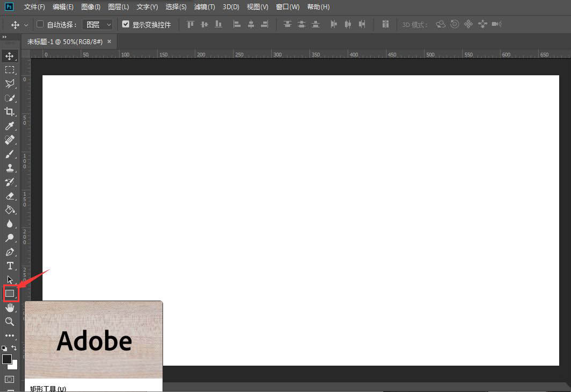Image resolution: width=571 pixels, height=392 pixels.
Task: Open the 编辑(E) menu
Action: (62, 7)
